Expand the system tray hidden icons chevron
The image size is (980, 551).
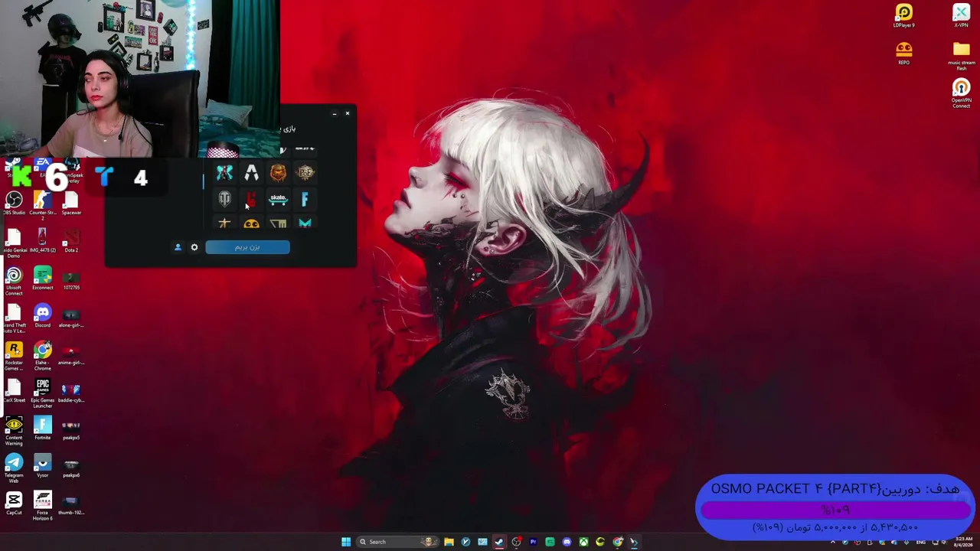point(833,542)
